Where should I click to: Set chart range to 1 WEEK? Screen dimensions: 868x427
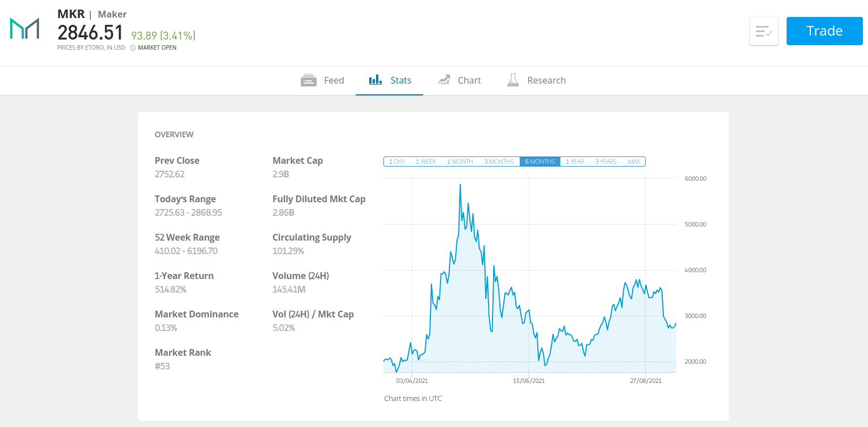(426, 162)
